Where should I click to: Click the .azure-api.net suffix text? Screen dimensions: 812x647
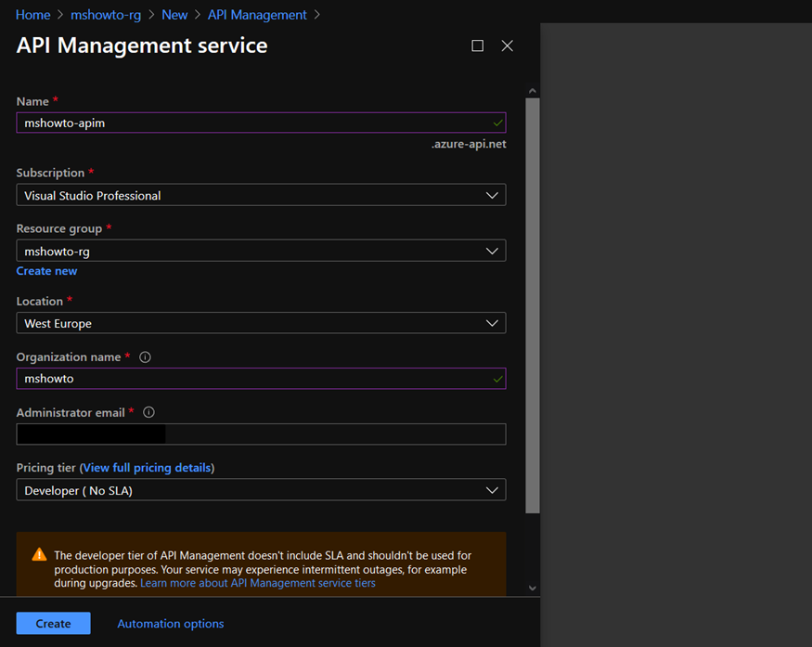click(469, 144)
